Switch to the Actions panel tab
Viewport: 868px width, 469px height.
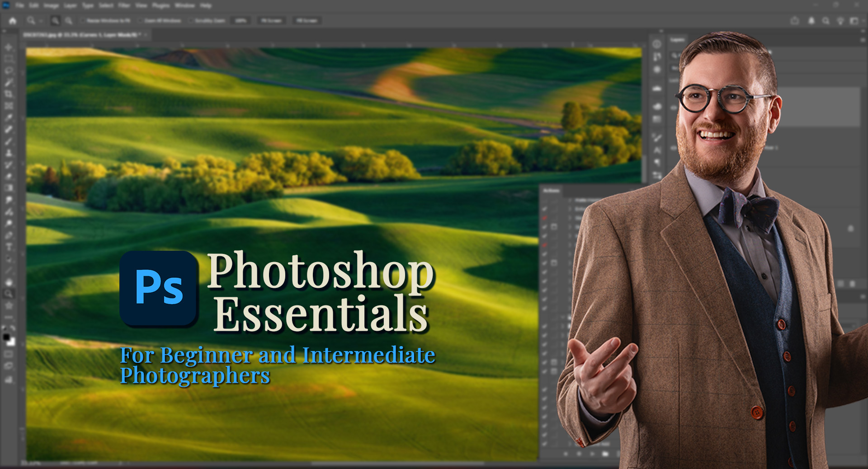(551, 191)
